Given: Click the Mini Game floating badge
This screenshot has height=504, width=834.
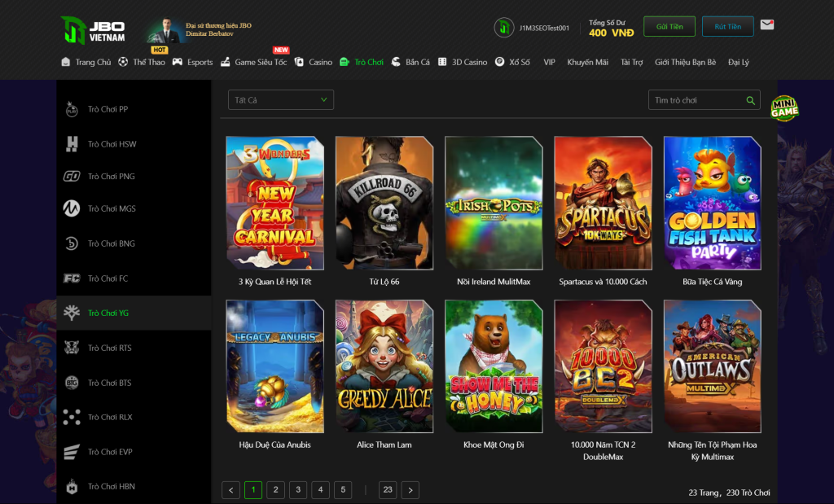Looking at the screenshot, I should coord(784,108).
